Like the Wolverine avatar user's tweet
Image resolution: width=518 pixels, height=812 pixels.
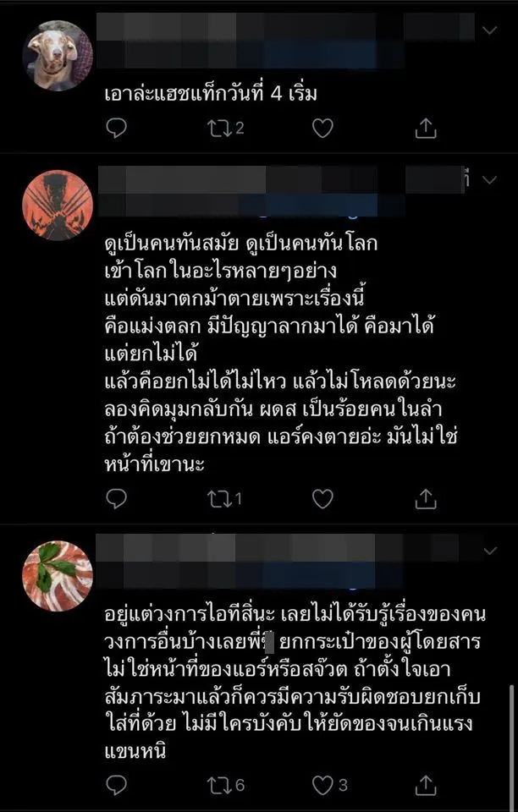(x=322, y=499)
